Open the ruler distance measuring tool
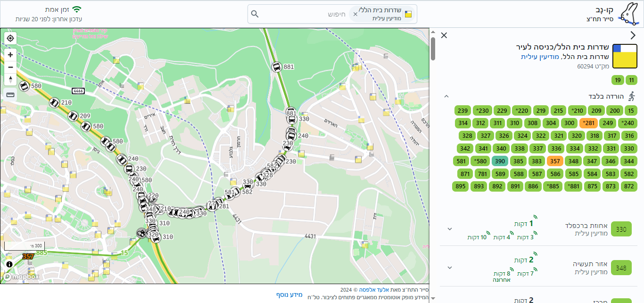 pyautogui.click(x=10, y=94)
